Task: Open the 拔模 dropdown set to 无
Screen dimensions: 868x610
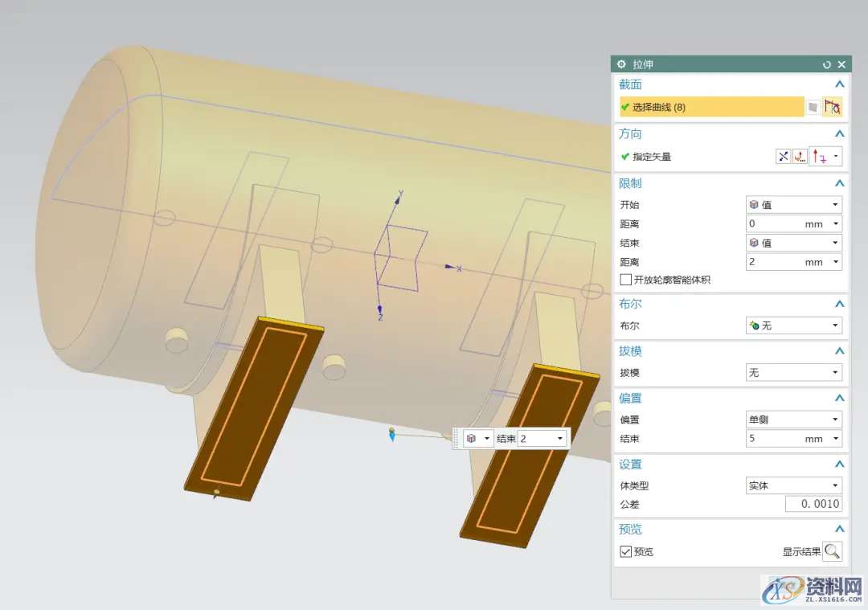Action: [793, 373]
